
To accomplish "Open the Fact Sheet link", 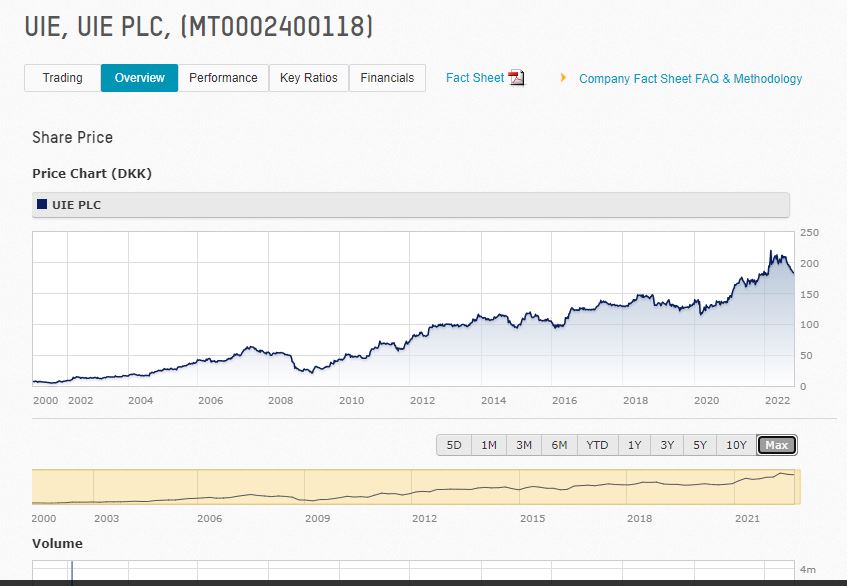I will pyautogui.click(x=475, y=78).
